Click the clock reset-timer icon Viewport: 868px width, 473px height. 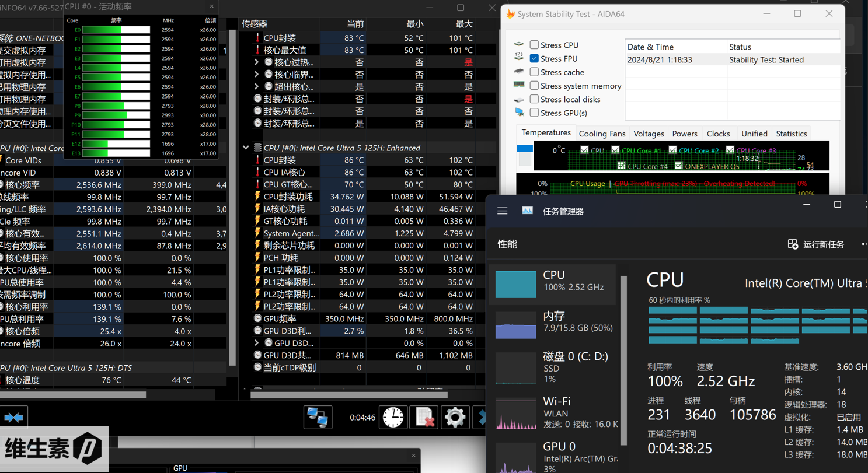click(x=393, y=418)
